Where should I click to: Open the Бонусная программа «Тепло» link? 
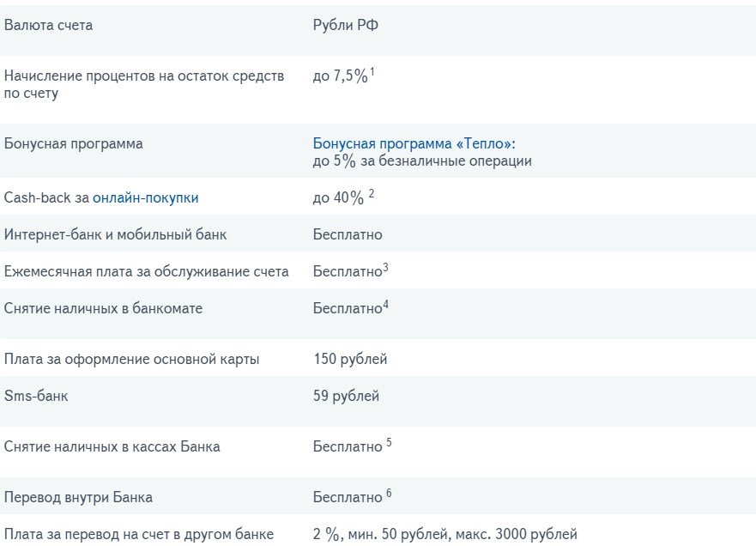pyautogui.click(x=414, y=143)
